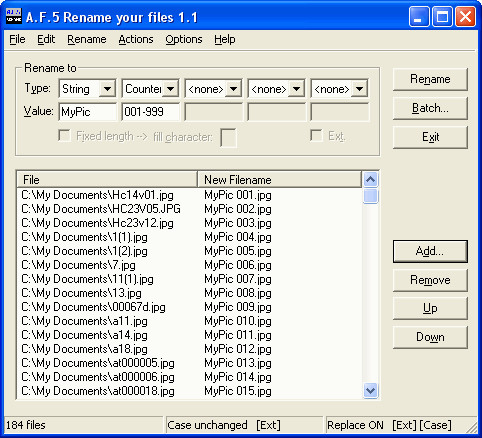Click the Down button
The width and height of the screenshot is (482, 438).
coord(430,337)
